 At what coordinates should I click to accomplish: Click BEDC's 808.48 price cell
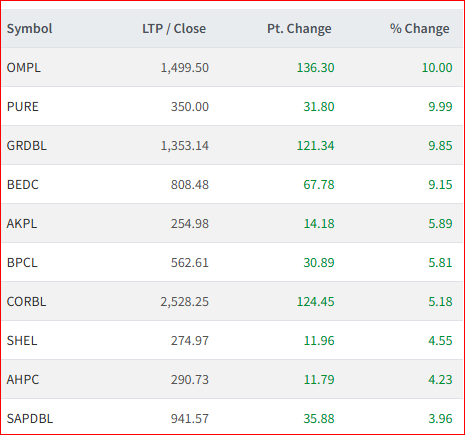(190, 185)
